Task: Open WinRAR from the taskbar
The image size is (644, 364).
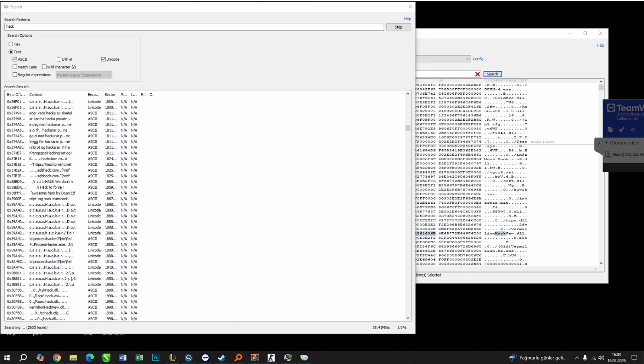Action: click(255, 358)
